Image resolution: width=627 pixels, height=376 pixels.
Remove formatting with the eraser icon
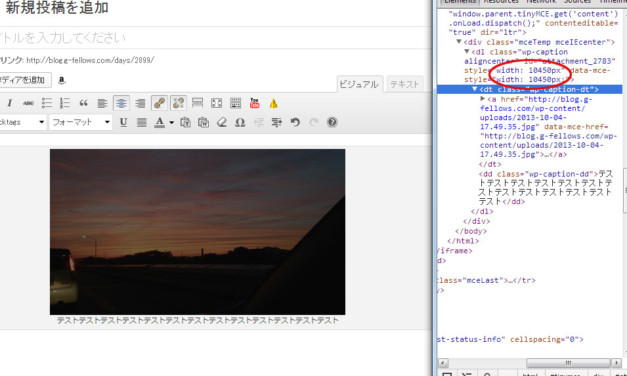pyautogui.click(x=222, y=122)
